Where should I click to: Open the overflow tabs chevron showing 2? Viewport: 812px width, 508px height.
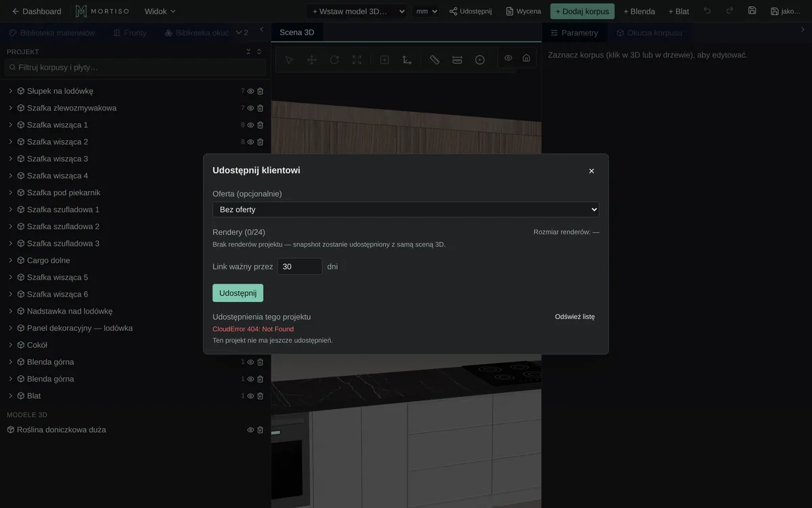[x=242, y=33]
